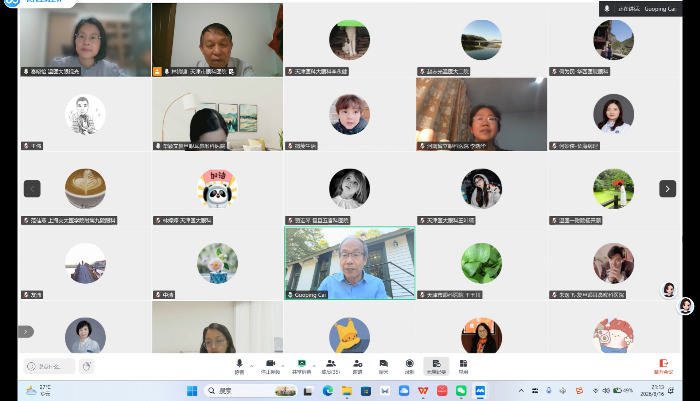Select the video tile of man by red flag
700x401 pixels.
217,40
